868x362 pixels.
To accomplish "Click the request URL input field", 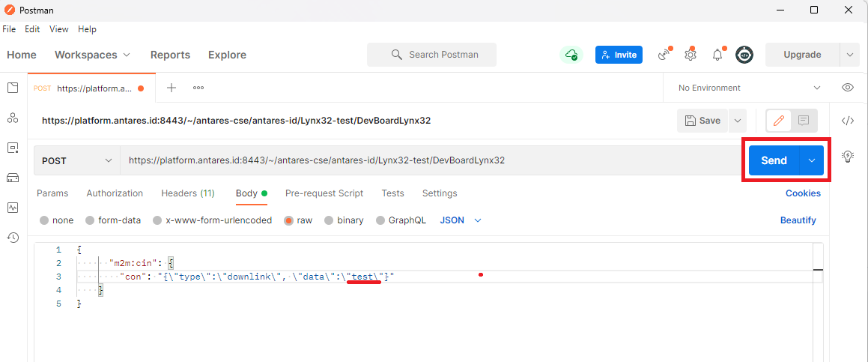I will pyautogui.click(x=430, y=161).
